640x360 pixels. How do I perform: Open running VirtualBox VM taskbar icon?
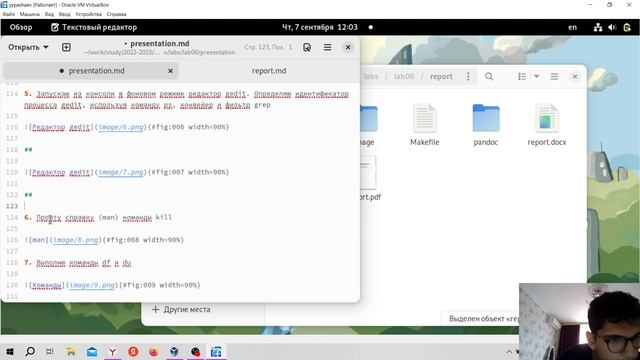coord(216,351)
